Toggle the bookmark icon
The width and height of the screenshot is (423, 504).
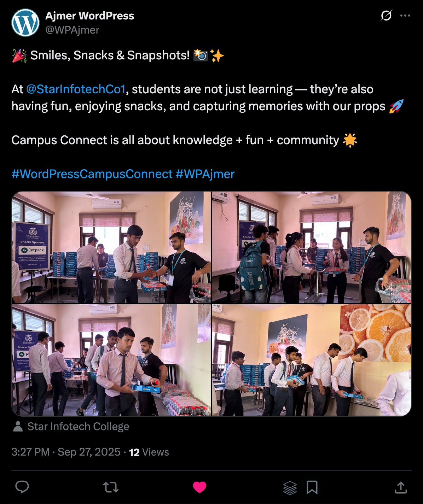(x=312, y=487)
